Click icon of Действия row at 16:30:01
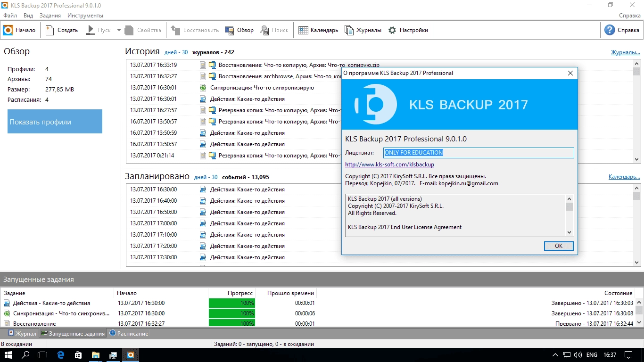Viewport: 644px width, 362px height. [203, 99]
